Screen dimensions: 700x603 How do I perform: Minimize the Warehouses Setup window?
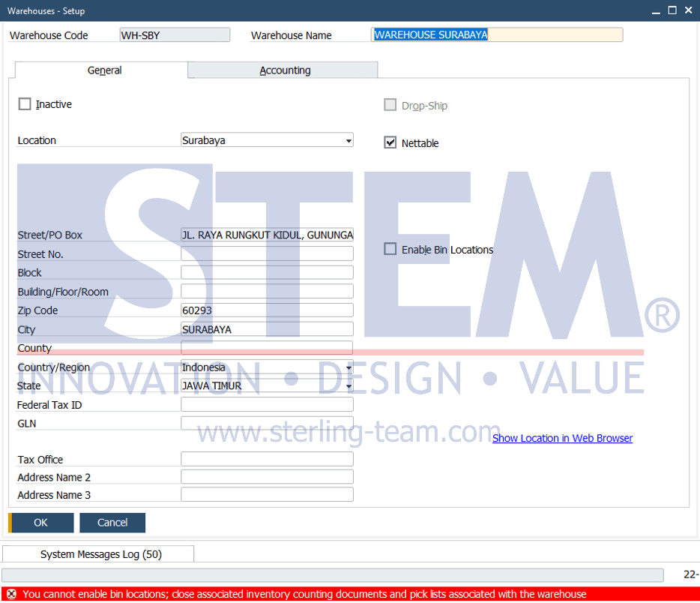pyautogui.click(x=656, y=10)
